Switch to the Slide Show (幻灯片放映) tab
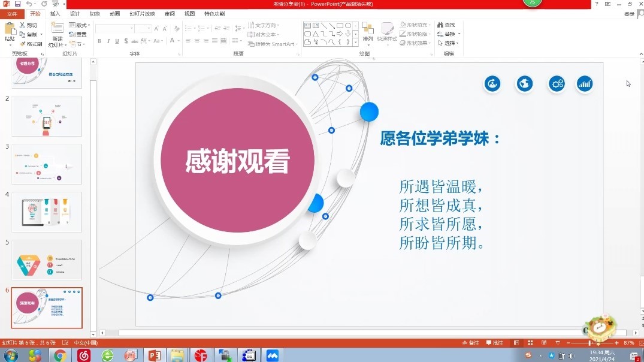The height and width of the screenshot is (362, 644). pyautogui.click(x=142, y=13)
